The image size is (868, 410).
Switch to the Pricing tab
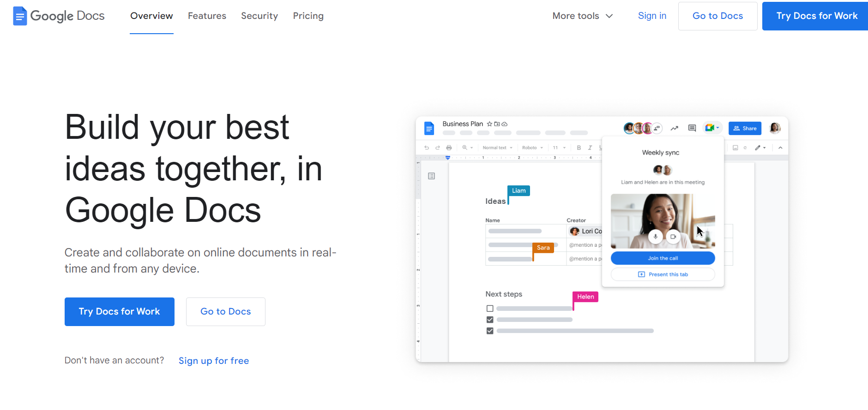(308, 16)
